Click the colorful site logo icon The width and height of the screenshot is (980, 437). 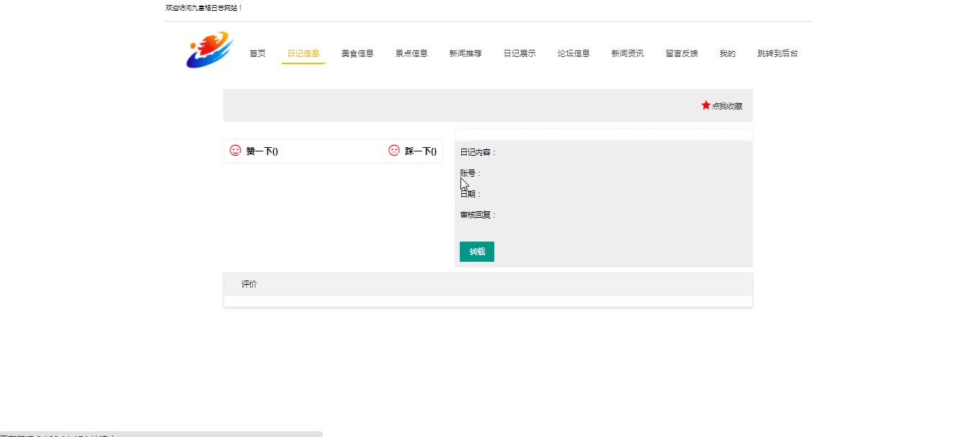209,50
